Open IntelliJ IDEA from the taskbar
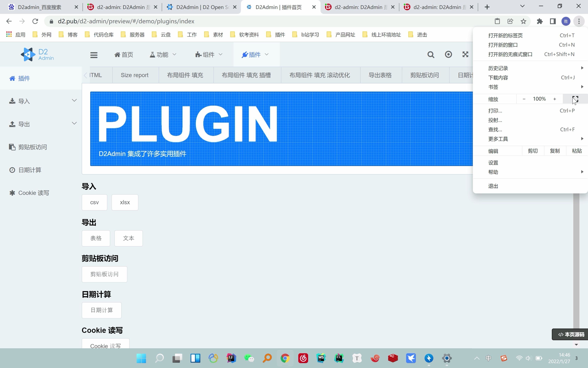 231,358
